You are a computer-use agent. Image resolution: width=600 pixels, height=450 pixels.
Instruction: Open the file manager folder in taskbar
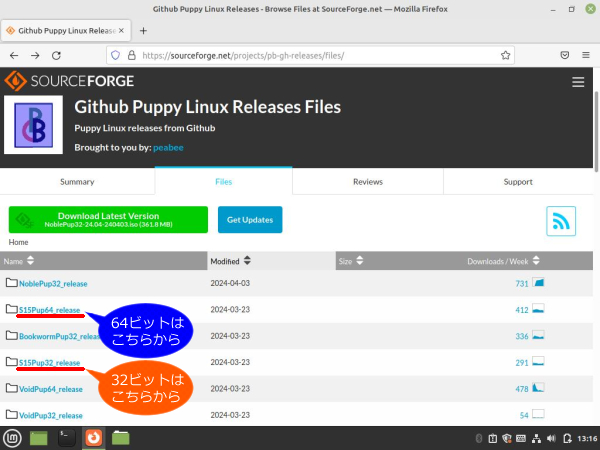coord(121,438)
